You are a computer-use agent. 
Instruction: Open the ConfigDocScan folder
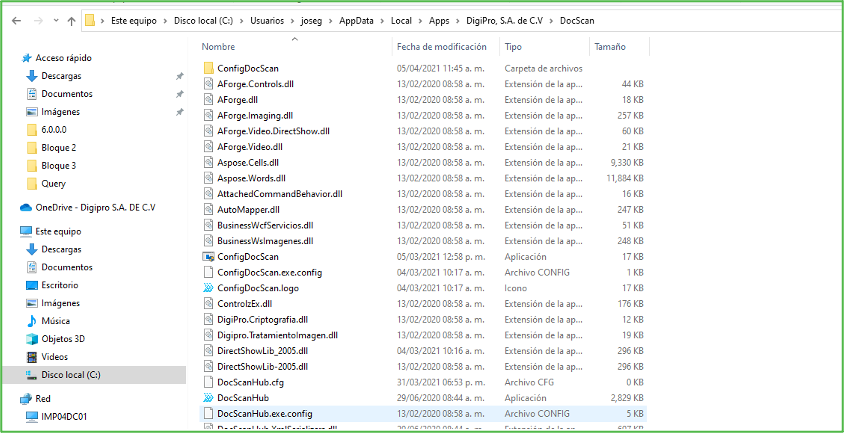point(247,67)
